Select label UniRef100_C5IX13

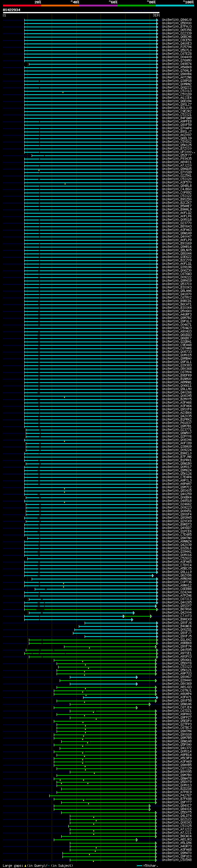(177, 91)
